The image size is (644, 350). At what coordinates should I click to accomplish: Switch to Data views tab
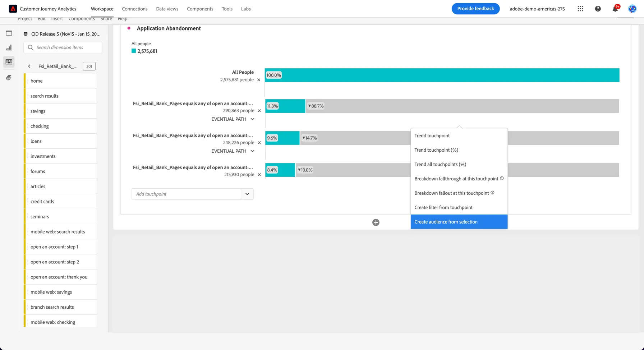tap(167, 9)
